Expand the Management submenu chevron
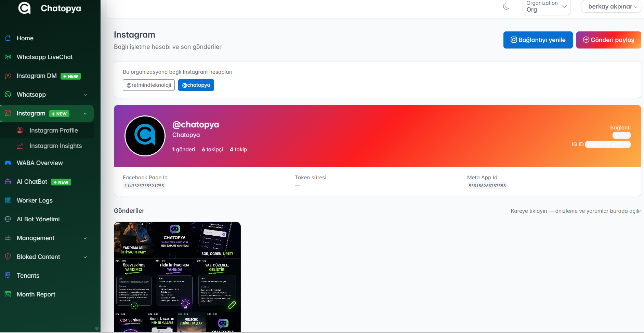644x333 pixels. 85,238
